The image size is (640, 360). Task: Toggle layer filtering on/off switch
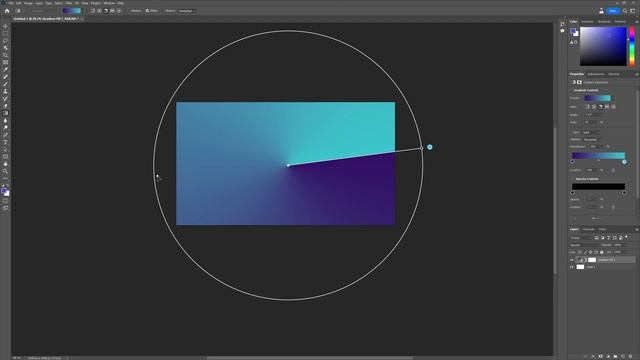click(627, 237)
